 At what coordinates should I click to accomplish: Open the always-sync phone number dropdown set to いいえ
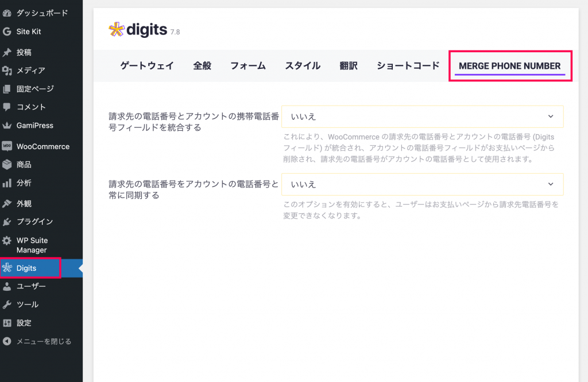click(422, 184)
